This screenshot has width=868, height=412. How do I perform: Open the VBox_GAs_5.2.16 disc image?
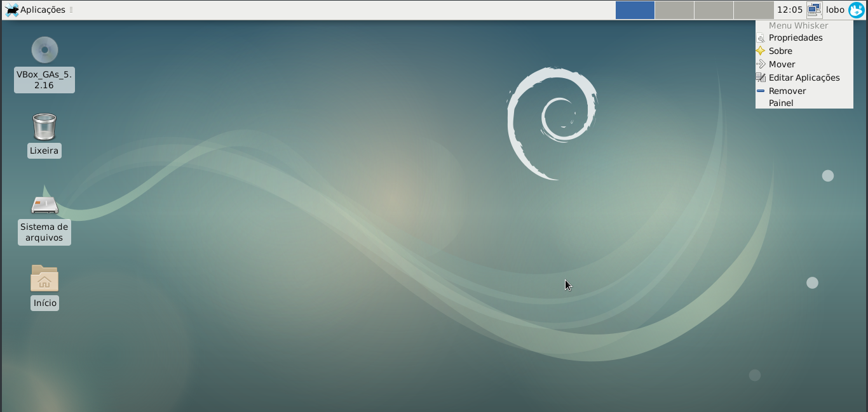click(44, 51)
